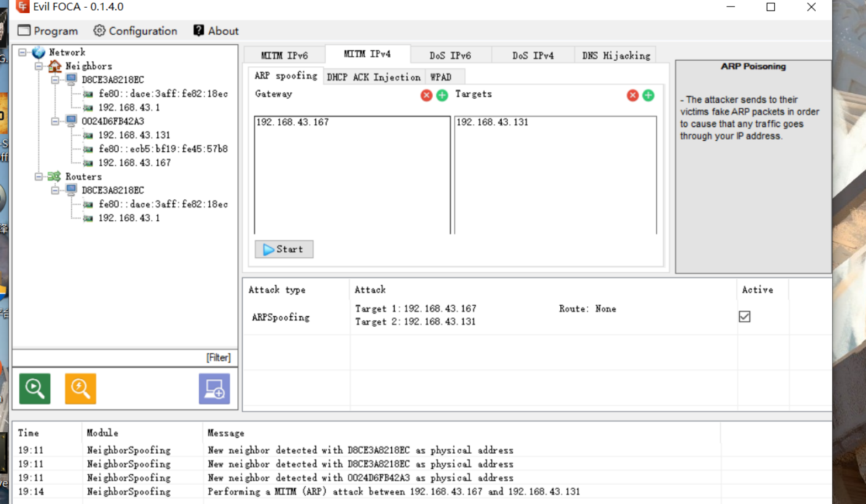
Task: Switch to MITM IPv6 tab
Action: pyautogui.click(x=285, y=55)
